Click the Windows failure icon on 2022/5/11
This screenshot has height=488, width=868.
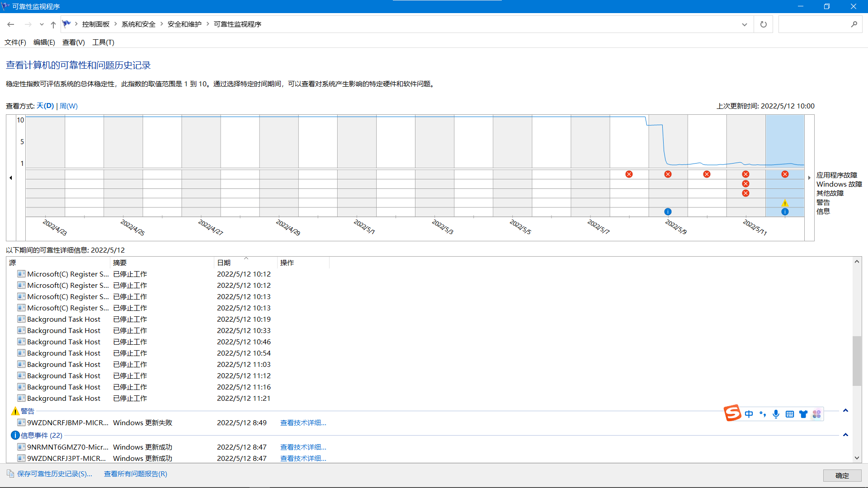click(745, 184)
